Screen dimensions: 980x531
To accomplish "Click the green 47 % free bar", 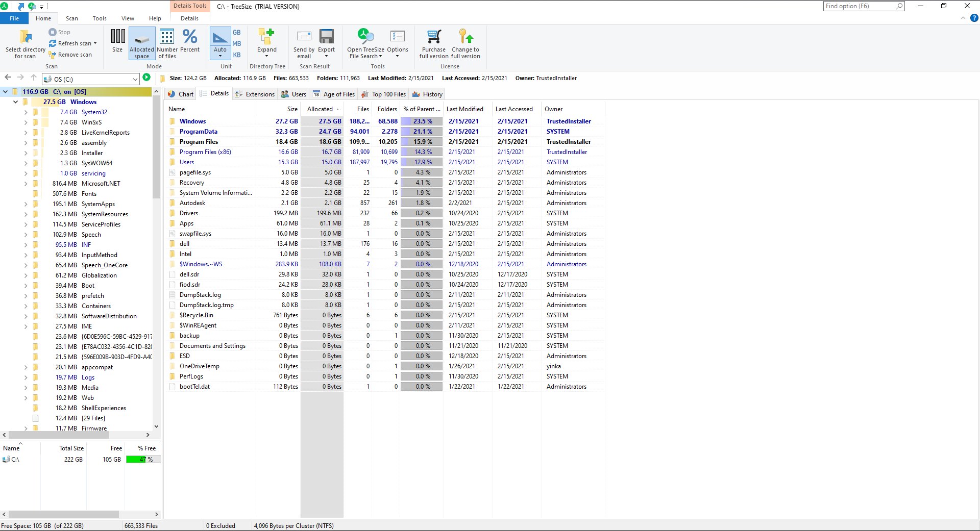I will tap(143, 460).
